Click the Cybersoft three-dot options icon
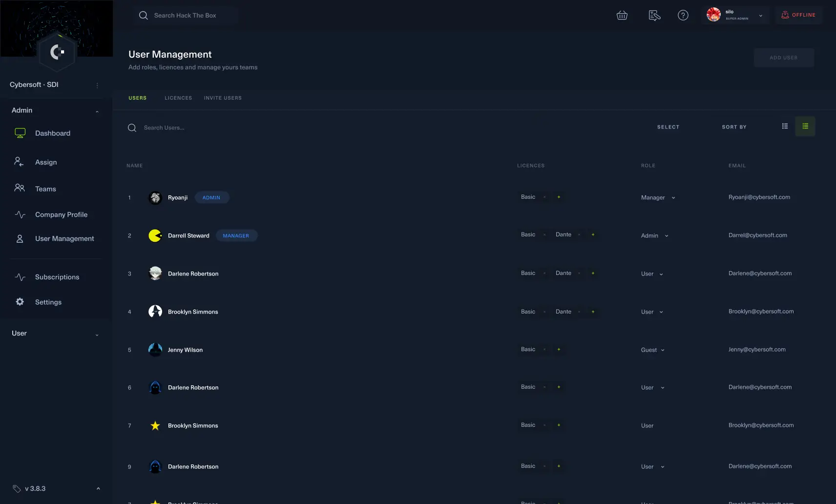 point(97,85)
